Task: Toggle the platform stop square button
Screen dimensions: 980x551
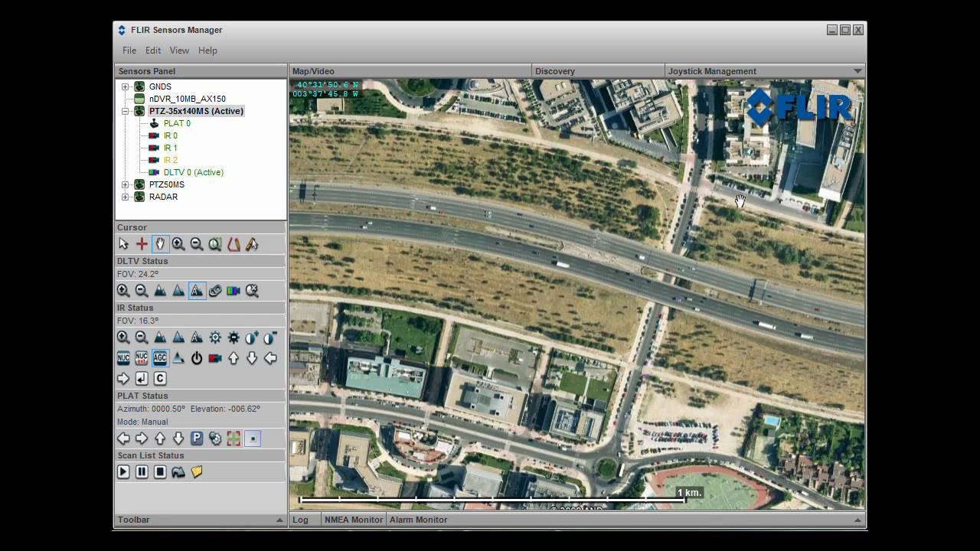Action: 252,439
